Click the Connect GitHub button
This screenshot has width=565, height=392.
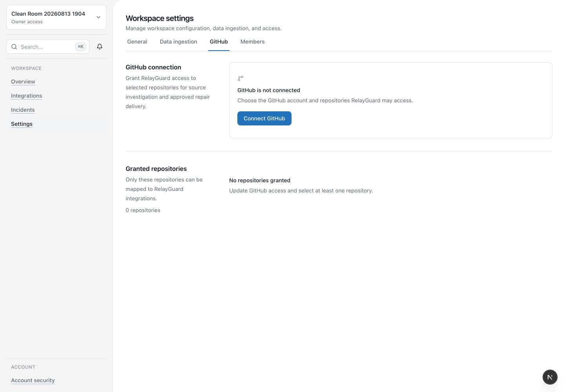tap(264, 118)
